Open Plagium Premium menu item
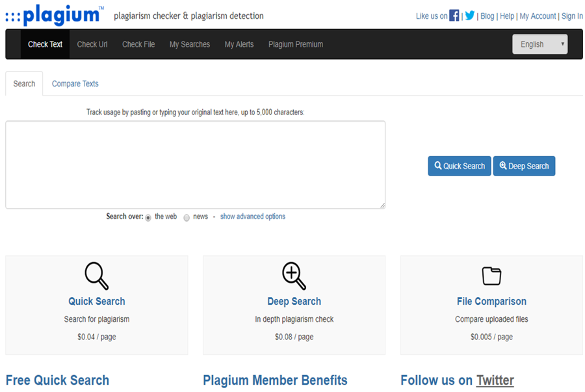 point(296,44)
